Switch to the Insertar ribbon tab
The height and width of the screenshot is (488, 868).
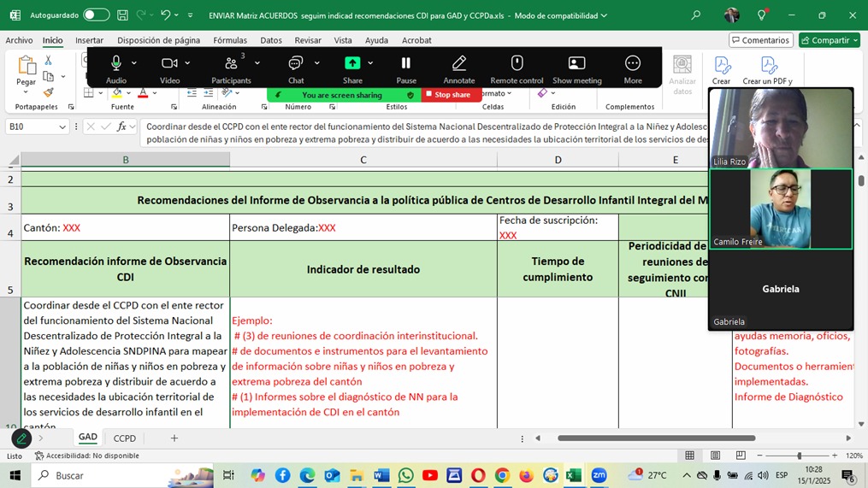click(x=89, y=40)
